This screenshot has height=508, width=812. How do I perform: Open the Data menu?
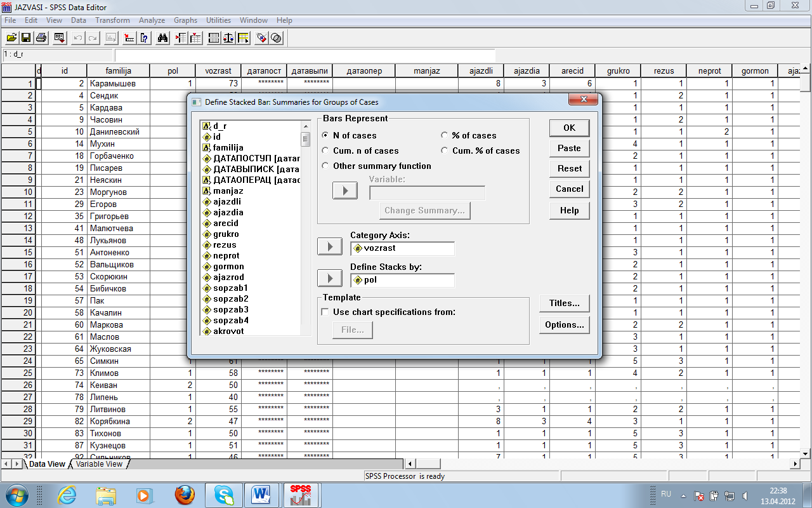click(x=79, y=20)
